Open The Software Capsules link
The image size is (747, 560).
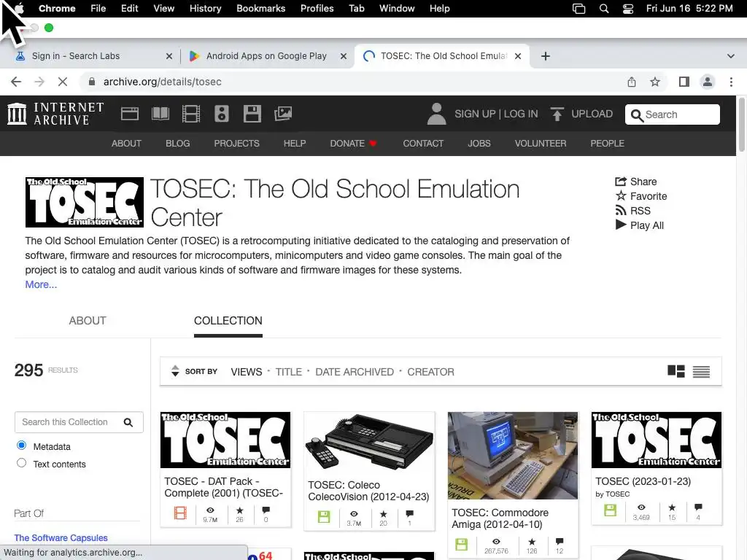click(61, 537)
